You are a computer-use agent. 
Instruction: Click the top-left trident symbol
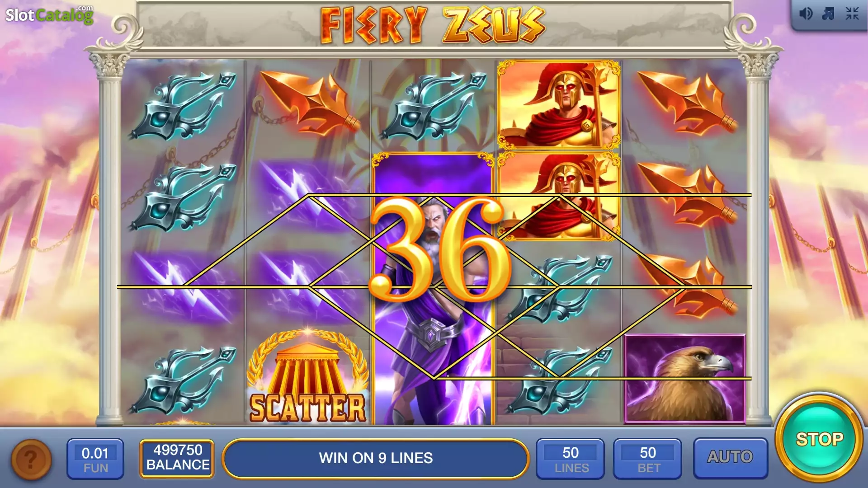click(x=183, y=106)
